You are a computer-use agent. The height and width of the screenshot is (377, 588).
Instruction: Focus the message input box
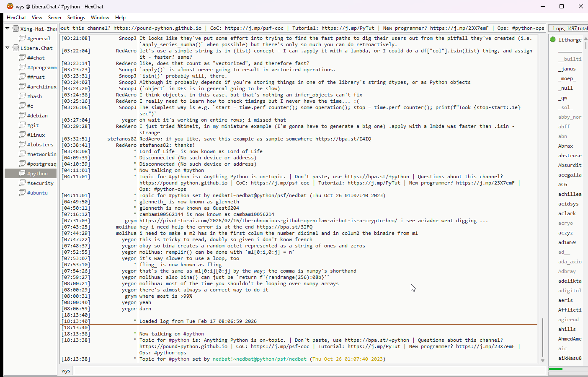point(309,371)
